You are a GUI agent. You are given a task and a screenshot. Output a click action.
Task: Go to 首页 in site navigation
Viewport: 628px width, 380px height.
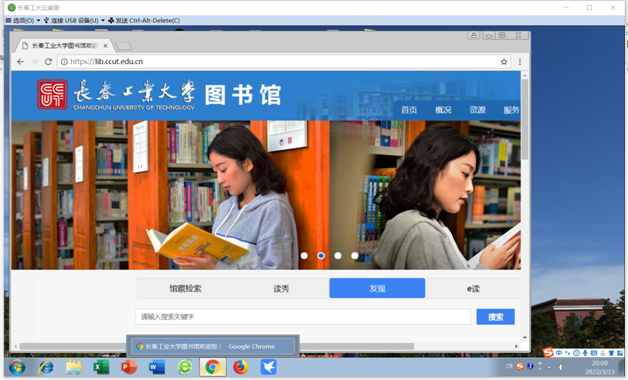point(409,110)
